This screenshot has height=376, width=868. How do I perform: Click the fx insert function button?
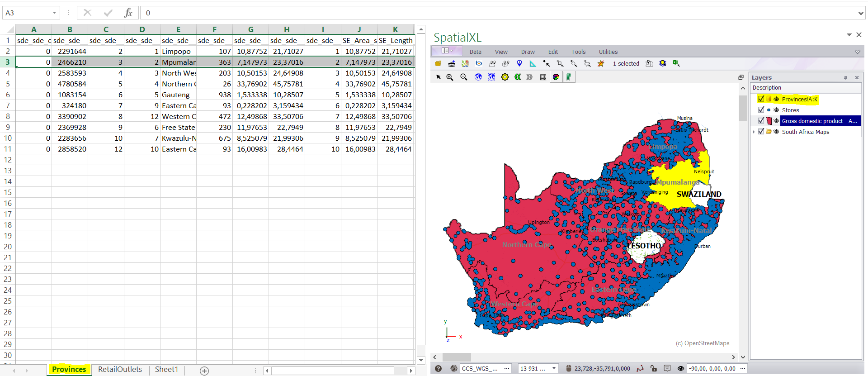[x=128, y=13]
